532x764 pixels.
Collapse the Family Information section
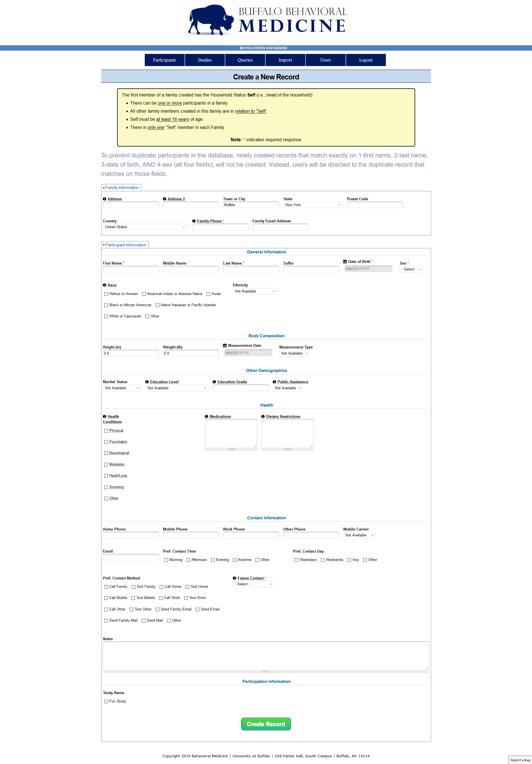[121, 188]
